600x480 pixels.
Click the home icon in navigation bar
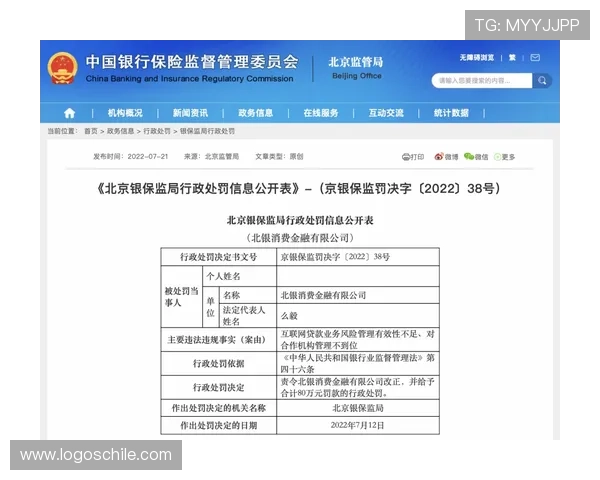point(69,113)
